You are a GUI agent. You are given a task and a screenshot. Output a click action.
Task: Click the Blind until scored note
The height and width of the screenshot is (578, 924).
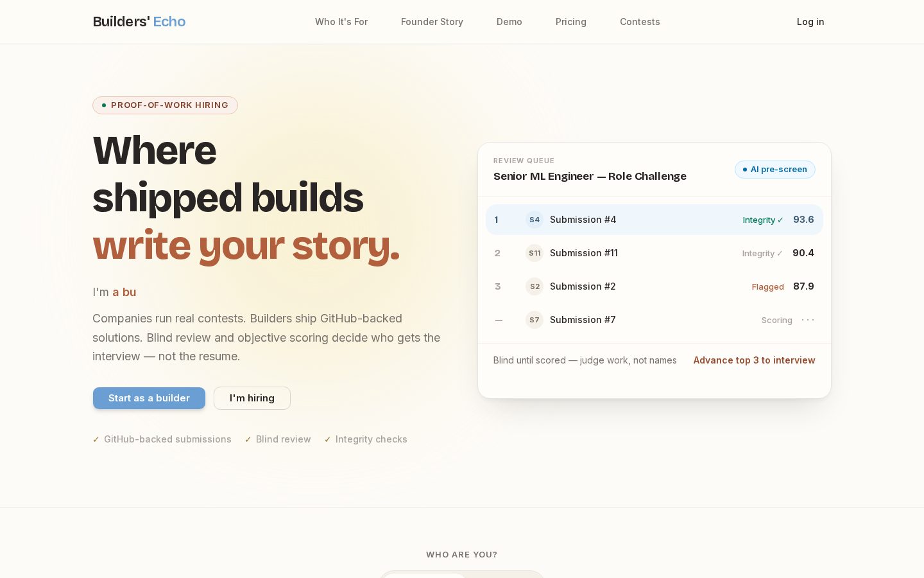pos(585,360)
